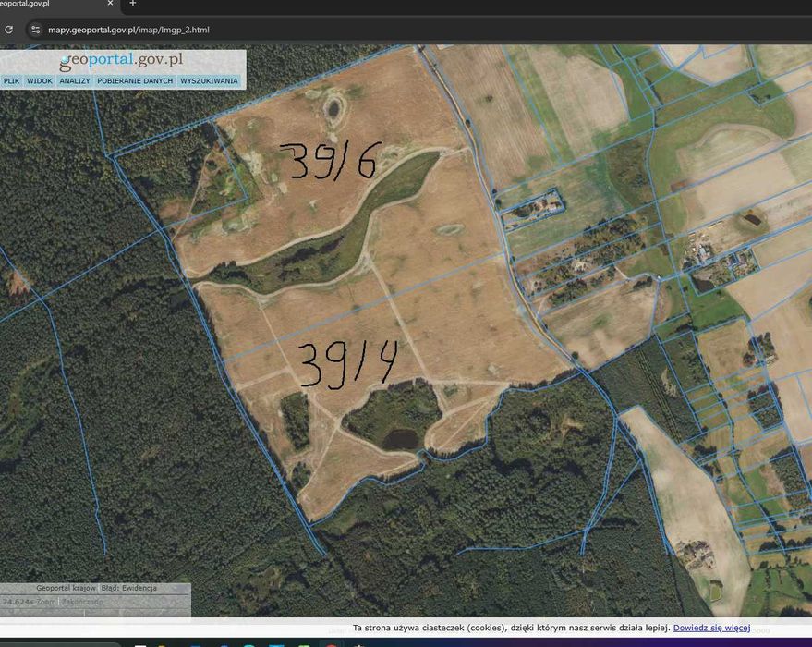Click 'Geoportal krajow' status panel text
The image size is (812, 647).
click(x=66, y=588)
